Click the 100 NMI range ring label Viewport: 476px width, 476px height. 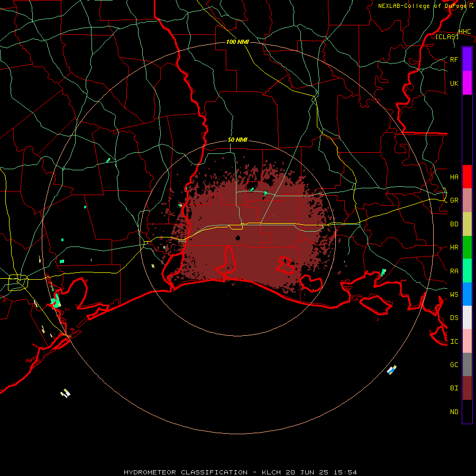coord(237,42)
